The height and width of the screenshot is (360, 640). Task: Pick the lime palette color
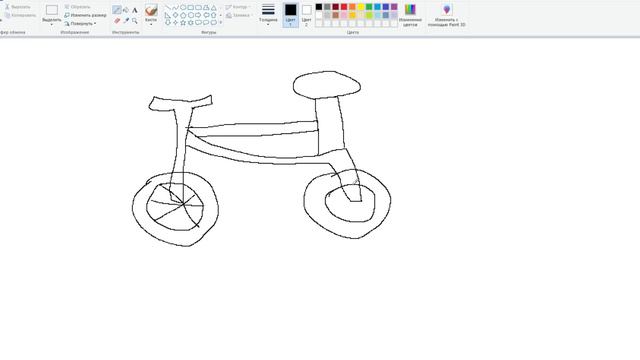[x=369, y=15]
